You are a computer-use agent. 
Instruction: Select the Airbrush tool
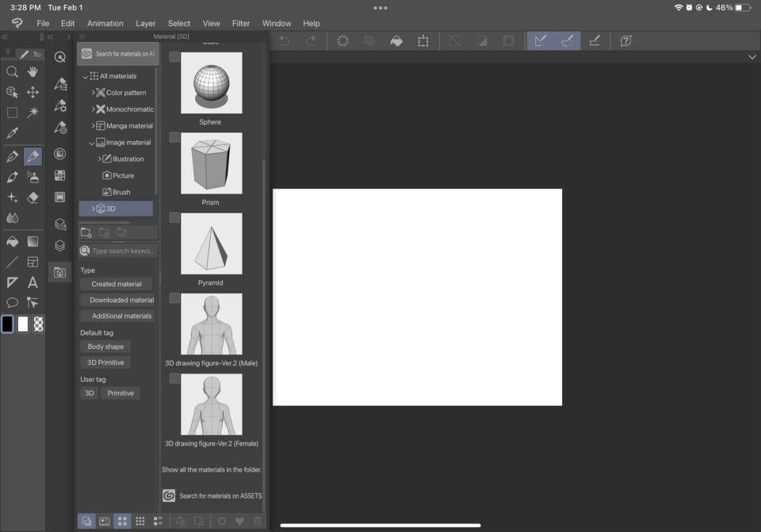pos(33,177)
